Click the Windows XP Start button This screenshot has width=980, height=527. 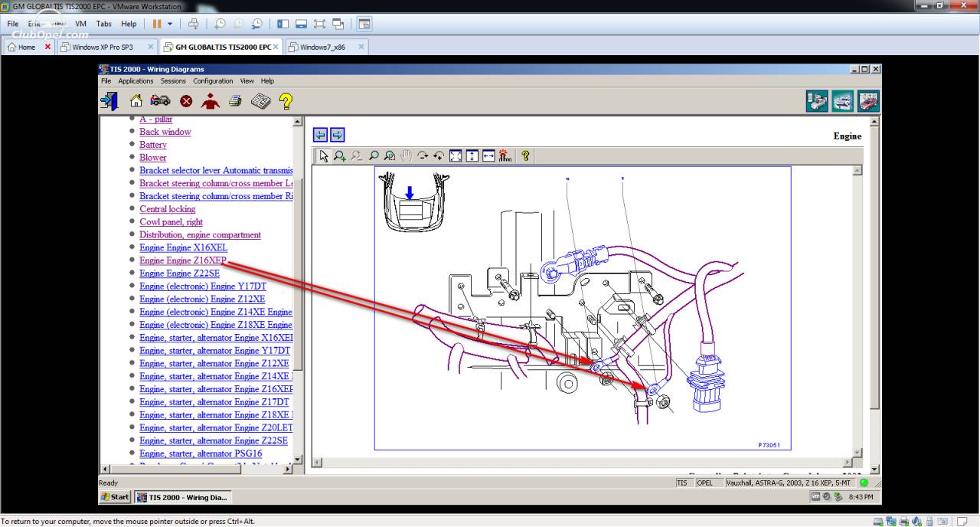(116, 497)
